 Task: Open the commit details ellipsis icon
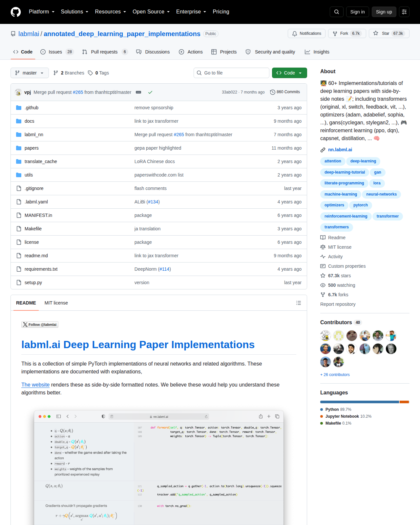click(138, 92)
